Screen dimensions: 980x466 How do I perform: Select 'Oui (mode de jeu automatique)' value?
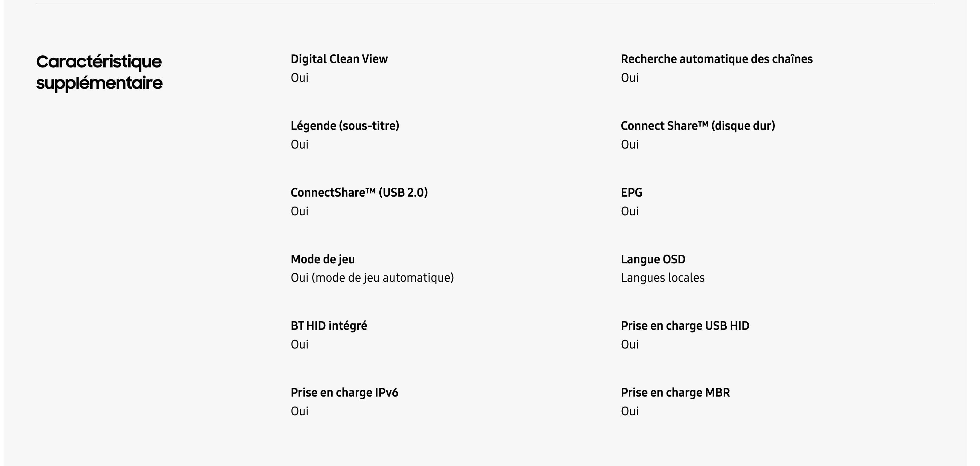click(372, 278)
